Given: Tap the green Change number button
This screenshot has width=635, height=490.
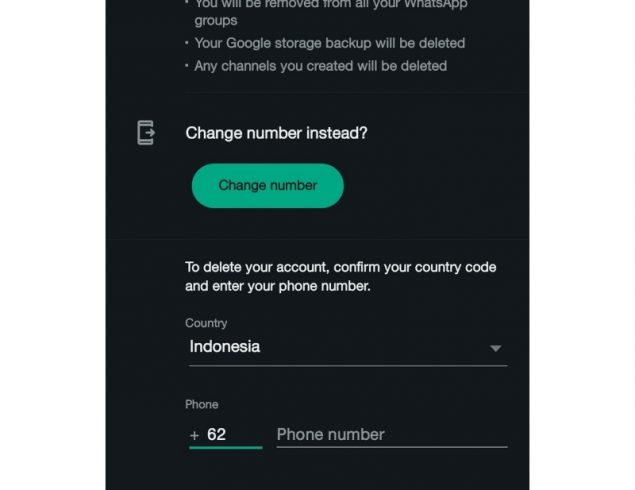Looking at the screenshot, I should coord(268,185).
